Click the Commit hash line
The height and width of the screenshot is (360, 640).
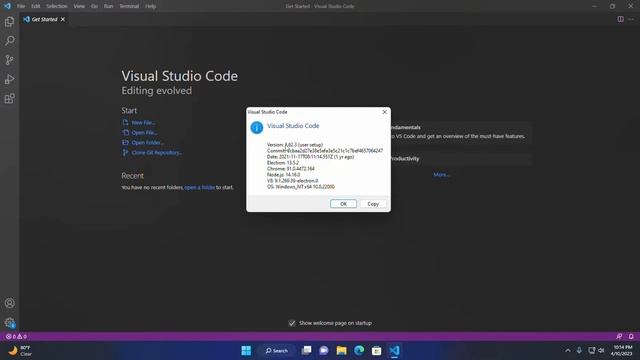[x=325, y=151]
